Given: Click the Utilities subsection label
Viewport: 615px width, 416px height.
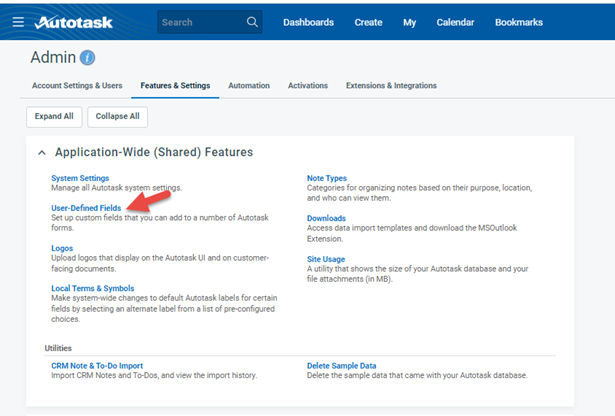Looking at the screenshot, I should pyautogui.click(x=58, y=348).
